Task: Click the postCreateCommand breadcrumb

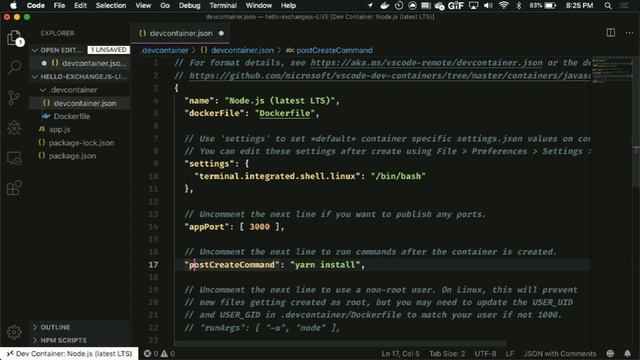Action: click(334, 50)
